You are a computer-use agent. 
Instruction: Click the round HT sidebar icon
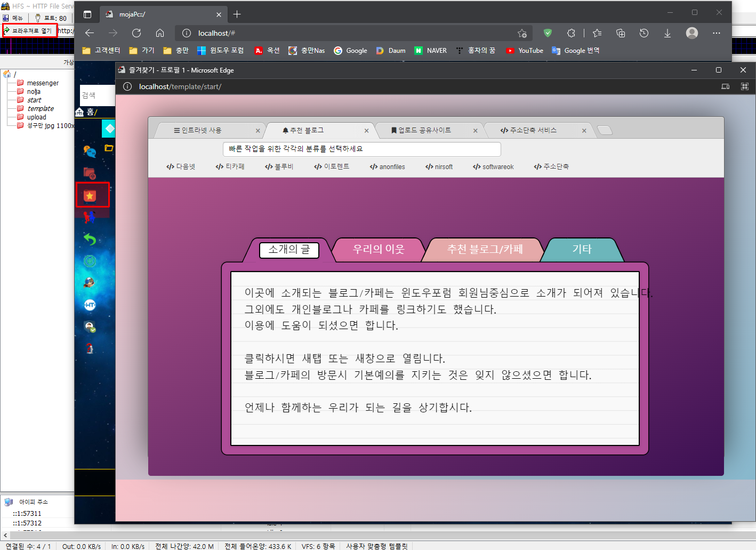click(90, 305)
